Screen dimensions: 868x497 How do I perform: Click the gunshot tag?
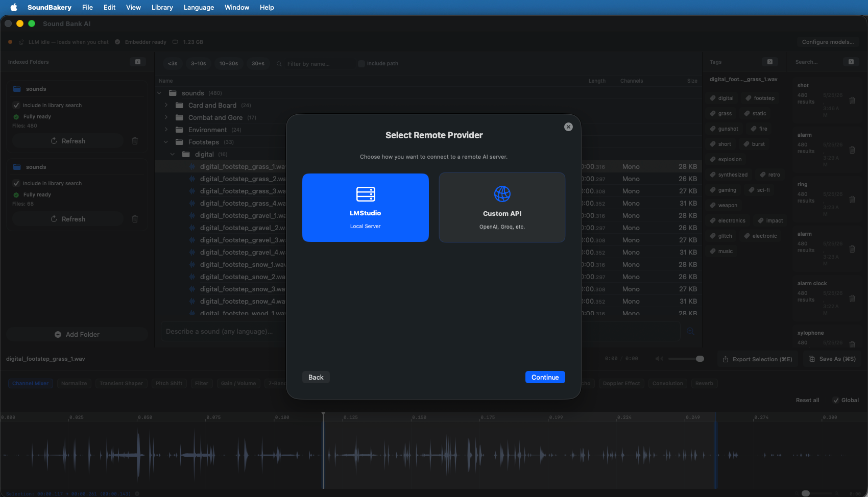[724, 129]
